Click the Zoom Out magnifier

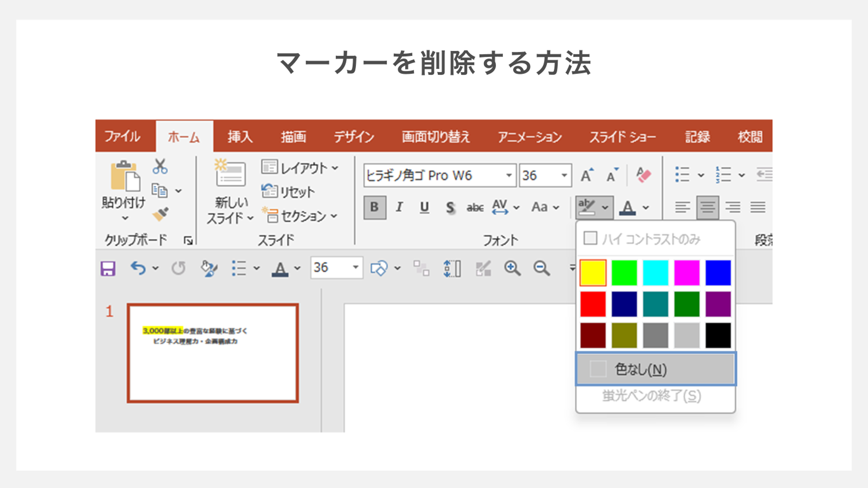pos(542,268)
